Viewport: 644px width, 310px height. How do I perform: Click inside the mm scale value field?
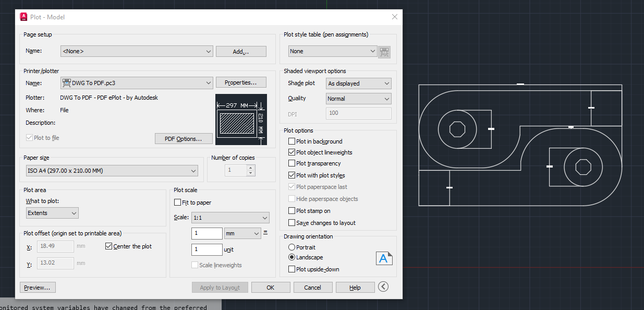point(206,233)
